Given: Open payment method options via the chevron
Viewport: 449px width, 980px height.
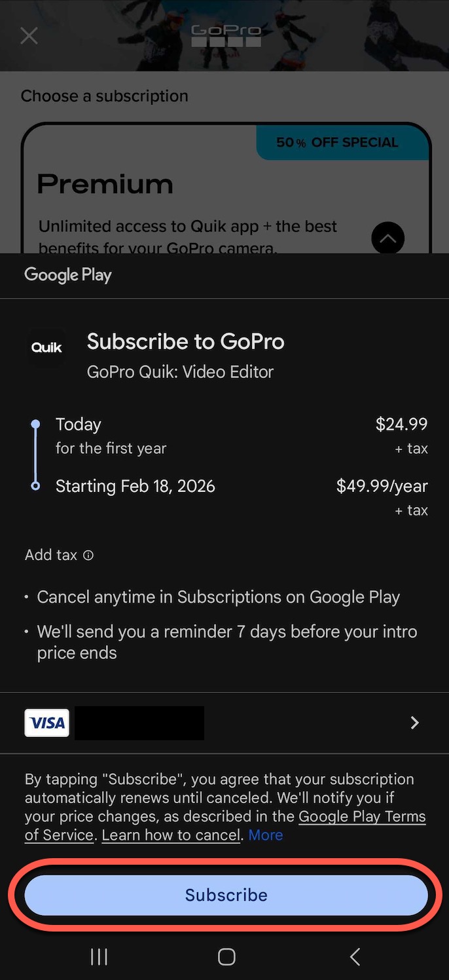Looking at the screenshot, I should tap(414, 723).
